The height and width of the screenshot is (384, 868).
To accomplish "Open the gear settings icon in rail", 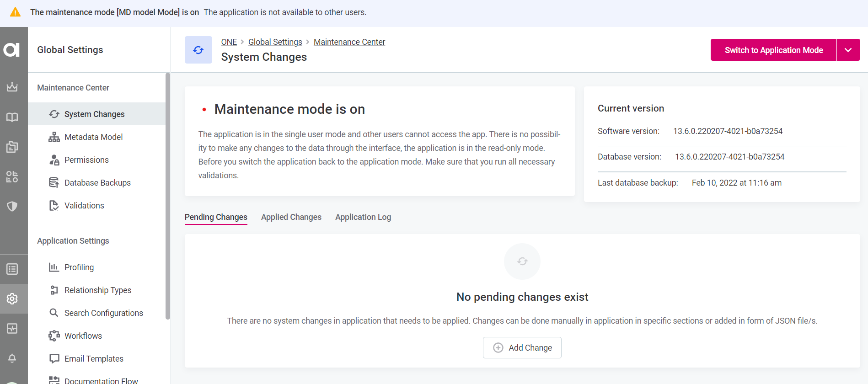I will pyautogui.click(x=12, y=299).
